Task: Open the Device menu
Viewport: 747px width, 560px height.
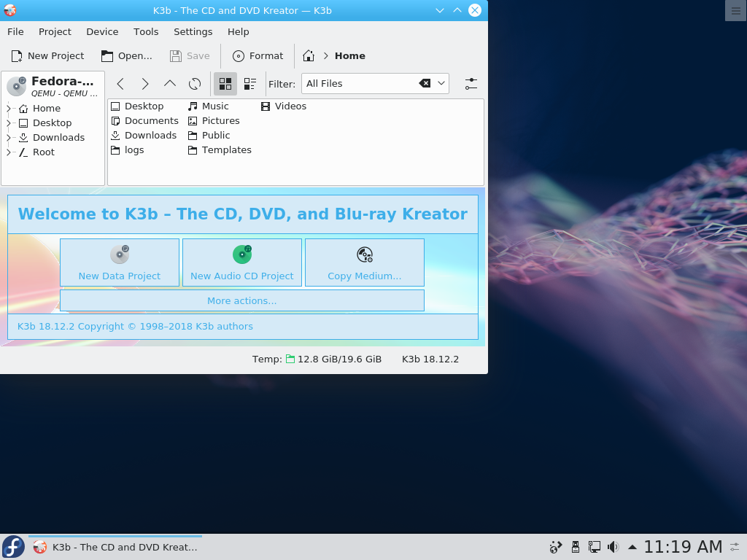Action: 102,31
